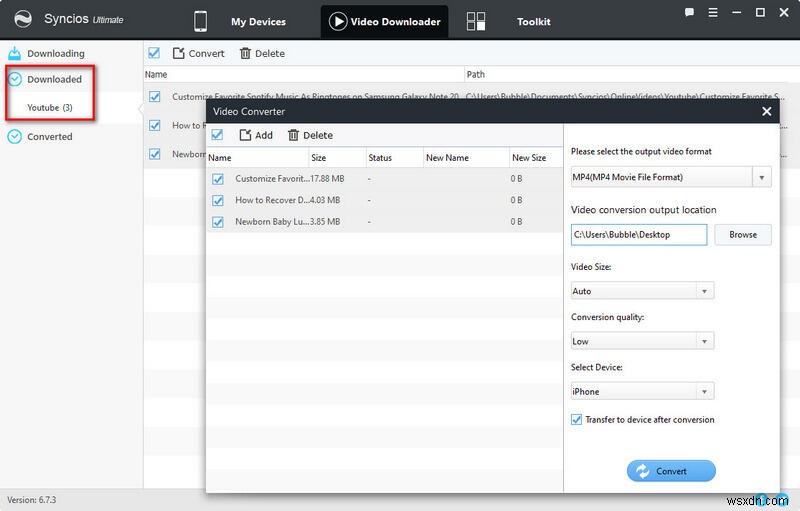
Task: Click main toolbar Convert button
Action: (x=198, y=54)
